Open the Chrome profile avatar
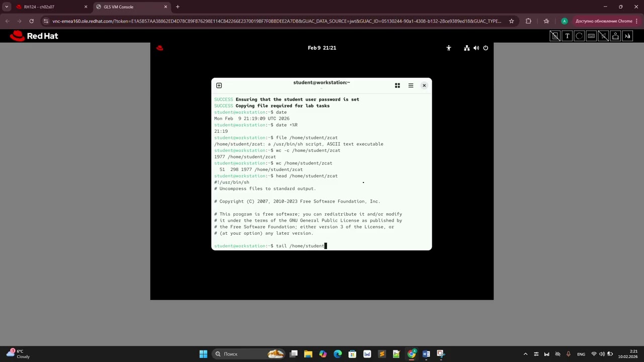The height and width of the screenshot is (362, 644). point(565,21)
